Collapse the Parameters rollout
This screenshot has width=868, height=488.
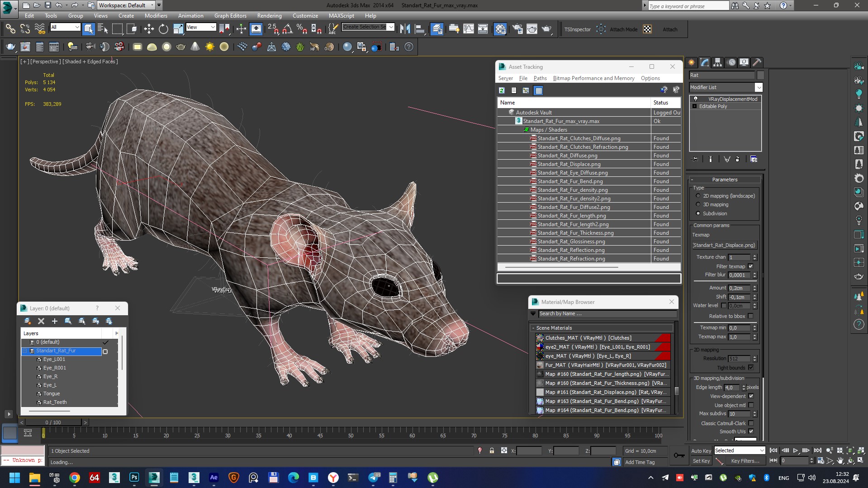click(725, 180)
